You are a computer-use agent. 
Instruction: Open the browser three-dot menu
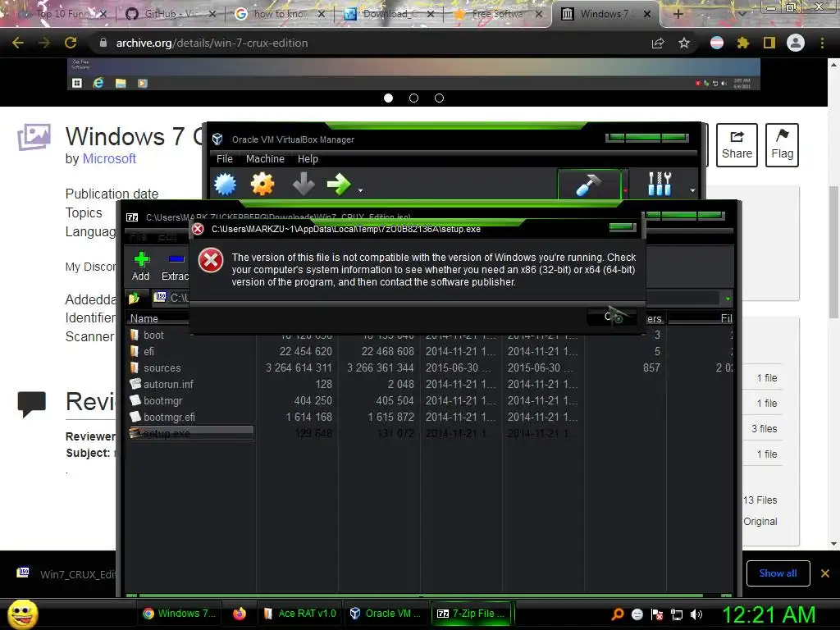click(x=822, y=43)
